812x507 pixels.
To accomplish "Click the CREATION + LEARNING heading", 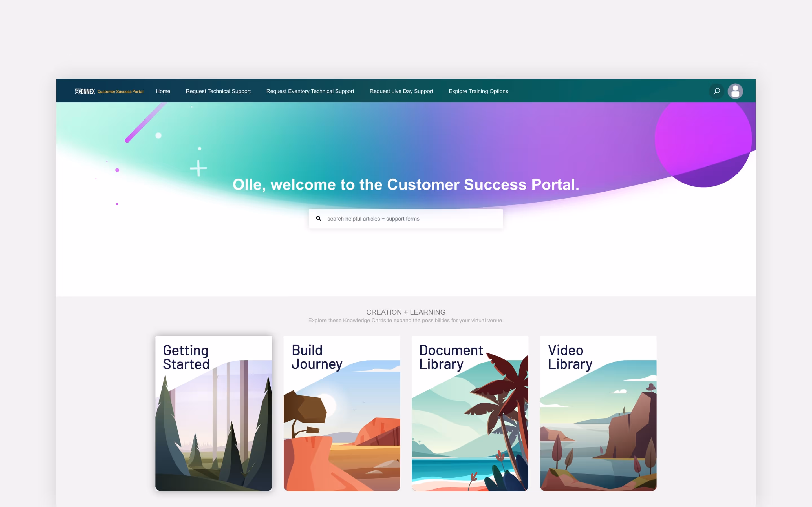I will pos(406,312).
